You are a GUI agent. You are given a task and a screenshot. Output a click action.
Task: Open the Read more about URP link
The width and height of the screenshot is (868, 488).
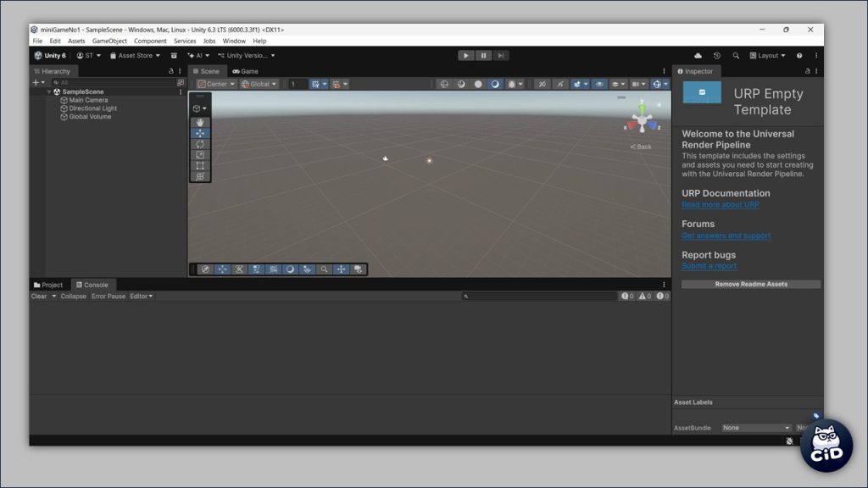coord(720,205)
